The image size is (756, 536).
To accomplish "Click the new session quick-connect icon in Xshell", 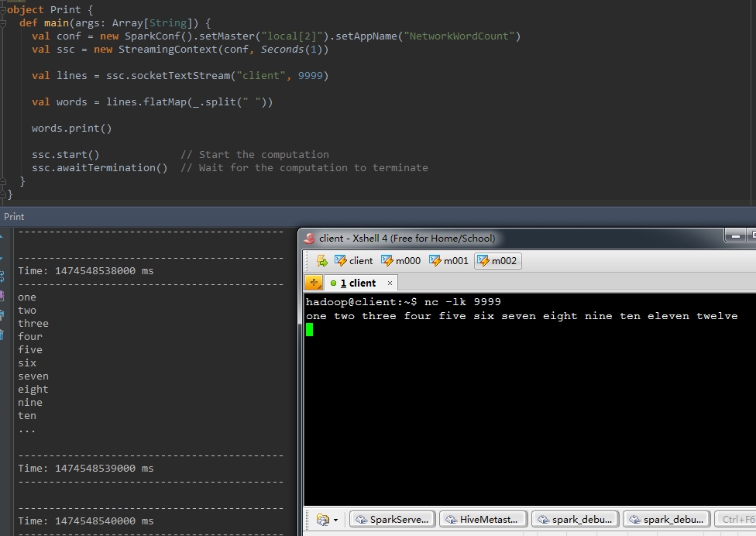I will [321, 261].
